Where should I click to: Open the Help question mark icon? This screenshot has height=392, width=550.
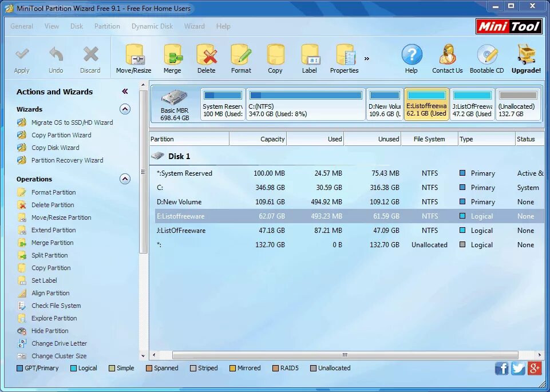point(411,55)
